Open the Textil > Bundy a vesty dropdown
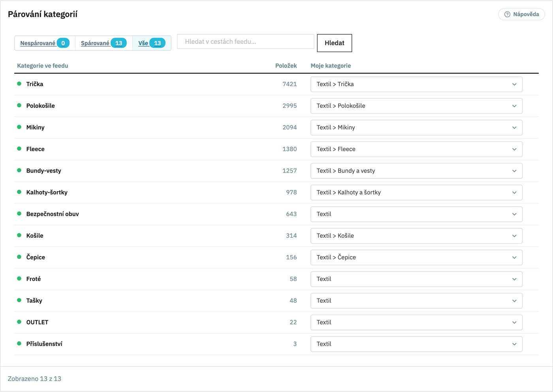553x392 pixels. click(x=416, y=171)
